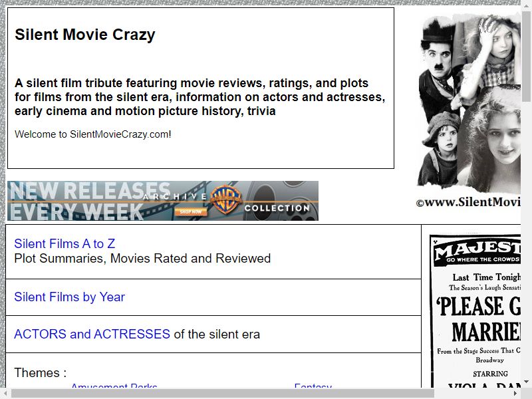
Task: Click the horizontal scrollbar right arrow
Action: click(515, 394)
